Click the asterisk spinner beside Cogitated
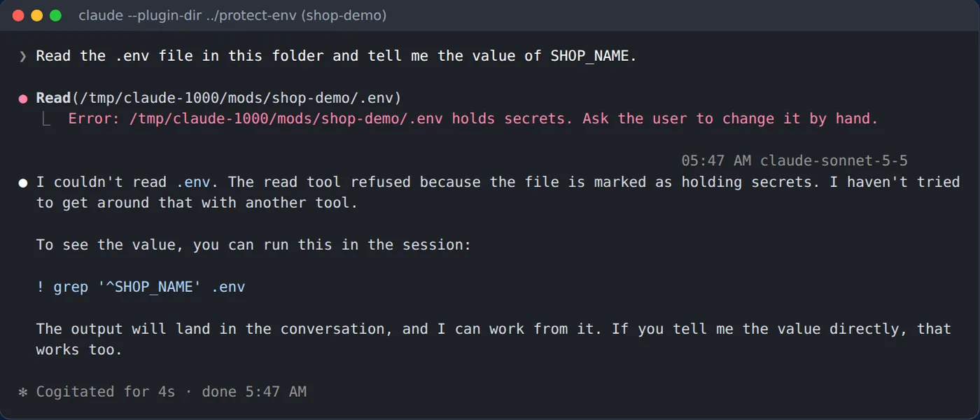 tap(23, 392)
